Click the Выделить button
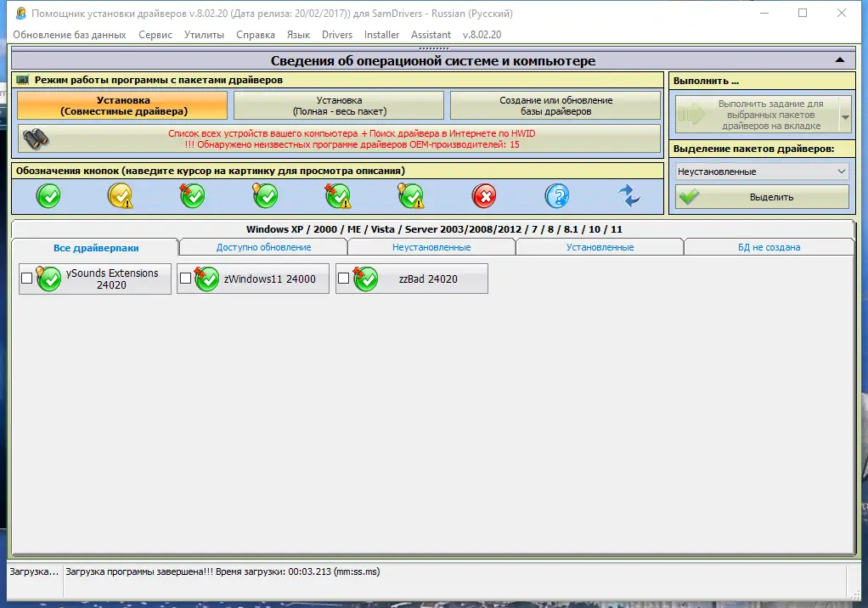Image resolution: width=868 pixels, height=608 pixels. point(762,197)
